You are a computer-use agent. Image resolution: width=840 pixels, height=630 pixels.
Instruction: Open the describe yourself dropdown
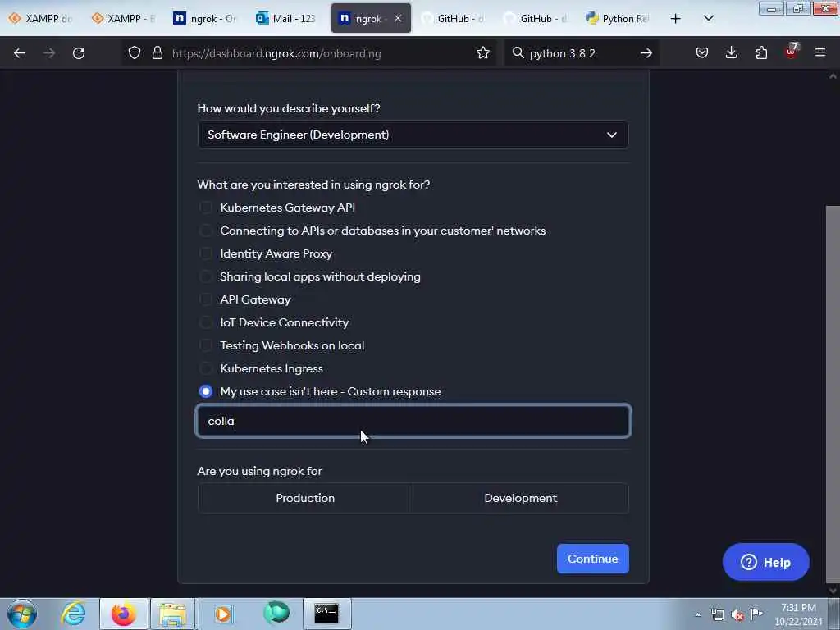click(x=413, y=135)
